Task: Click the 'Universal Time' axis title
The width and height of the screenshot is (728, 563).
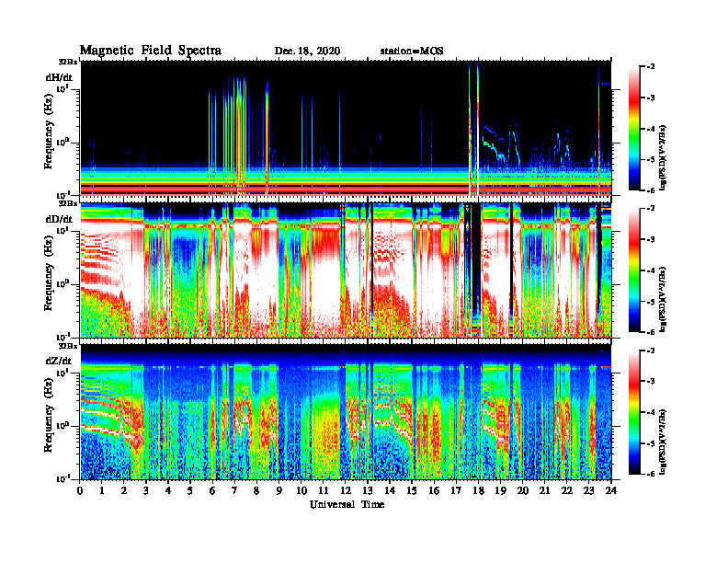Action: pyautogui.click(x=347, y=504)
